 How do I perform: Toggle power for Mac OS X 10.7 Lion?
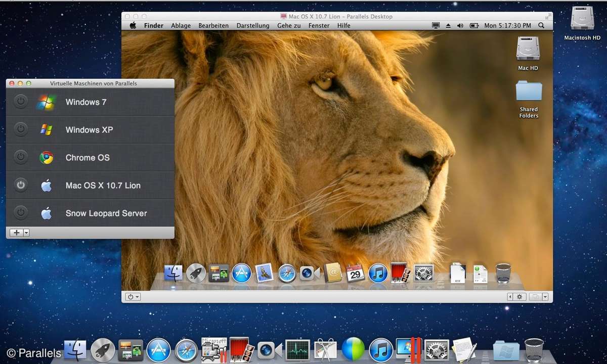click(20, 186)
